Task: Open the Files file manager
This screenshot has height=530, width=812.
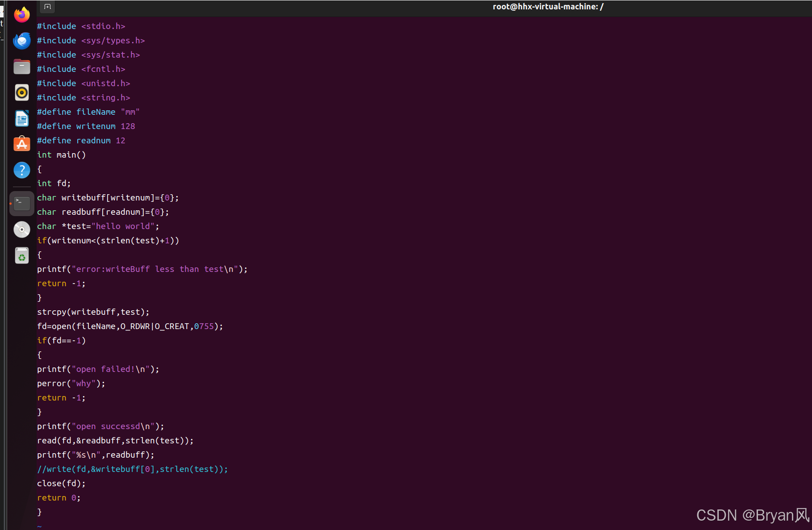Action: pos(21,66)
